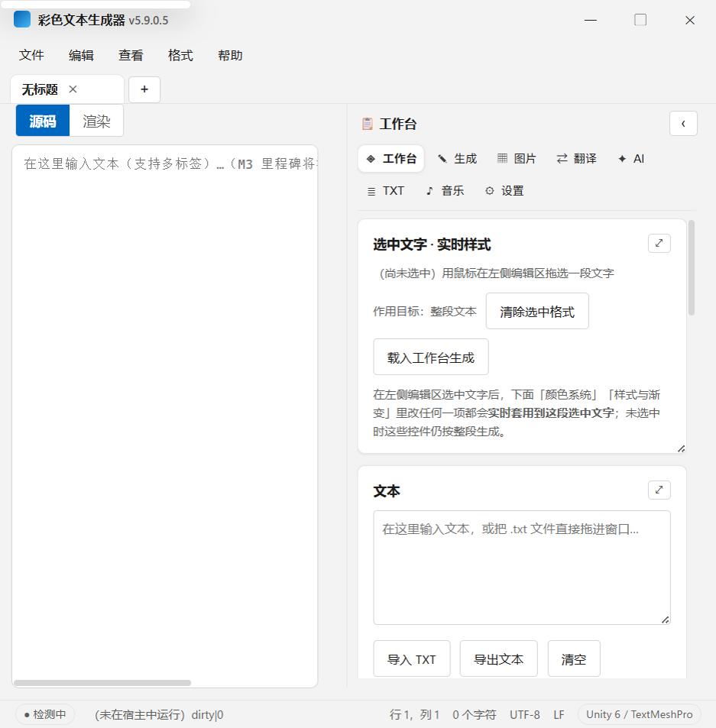Click the clipboard icon beside 工作台 title
This screenshot has width=716, height=728.
pyautogui.click(x=368, y=124)
